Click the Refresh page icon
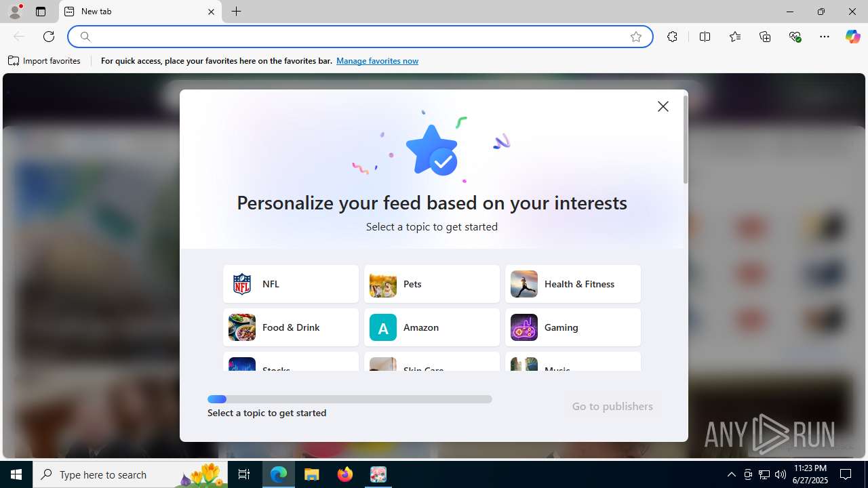The width and height of the screenshot is (868, 488). 49,37
